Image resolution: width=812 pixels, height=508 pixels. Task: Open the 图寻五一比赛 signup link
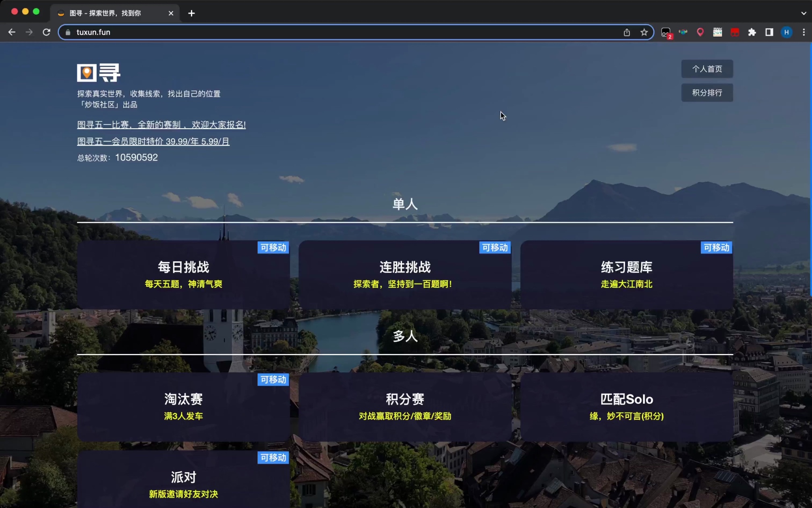(x=161, y=125)
